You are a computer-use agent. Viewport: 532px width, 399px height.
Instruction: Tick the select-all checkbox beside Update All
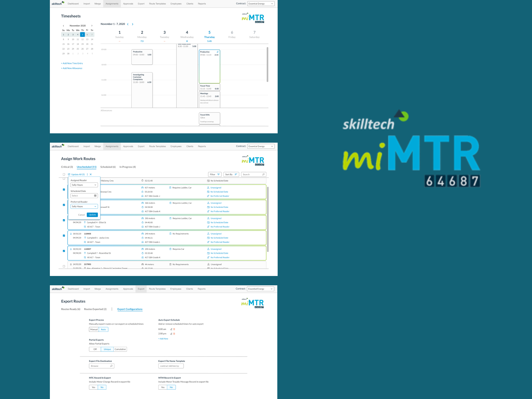pos(64,174)
